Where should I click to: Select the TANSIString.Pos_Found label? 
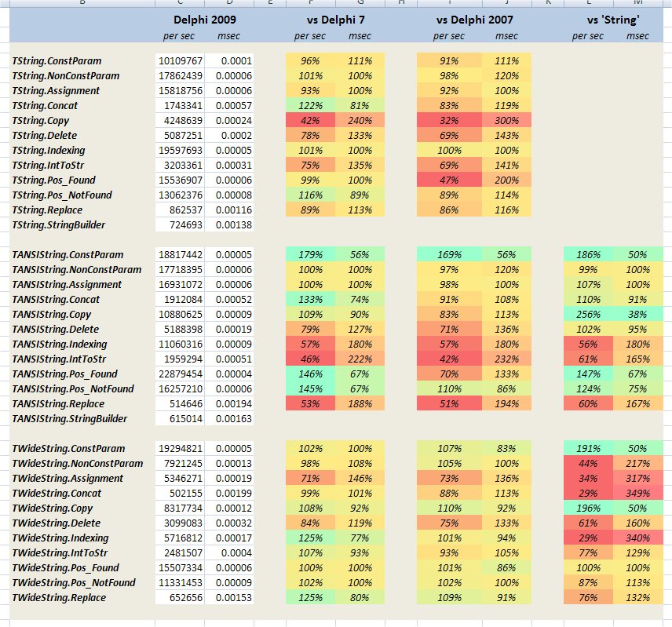pos(64,374)
